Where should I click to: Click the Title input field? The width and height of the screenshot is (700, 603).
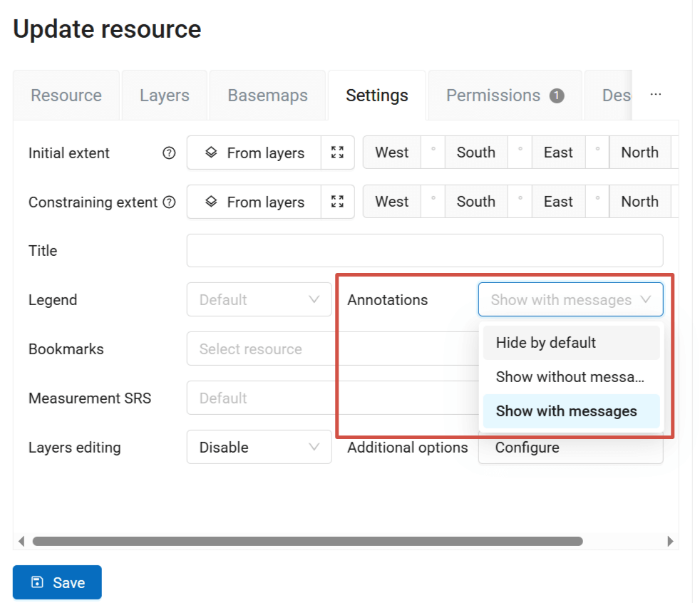tap(424, 251)
